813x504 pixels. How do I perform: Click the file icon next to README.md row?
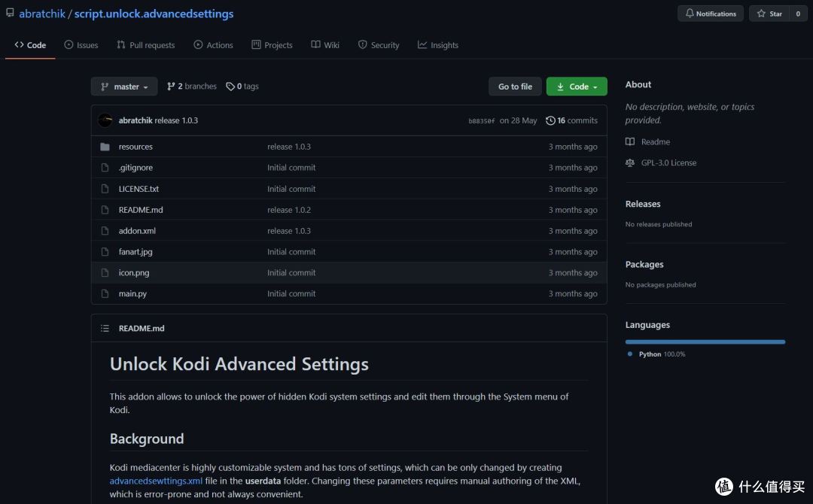pyautogui.click(x=105, y=210)
